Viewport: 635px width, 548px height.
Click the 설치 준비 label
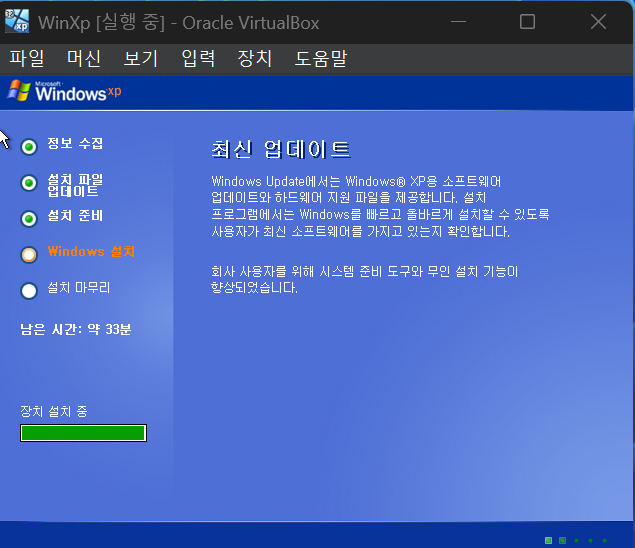coord(75,215)
